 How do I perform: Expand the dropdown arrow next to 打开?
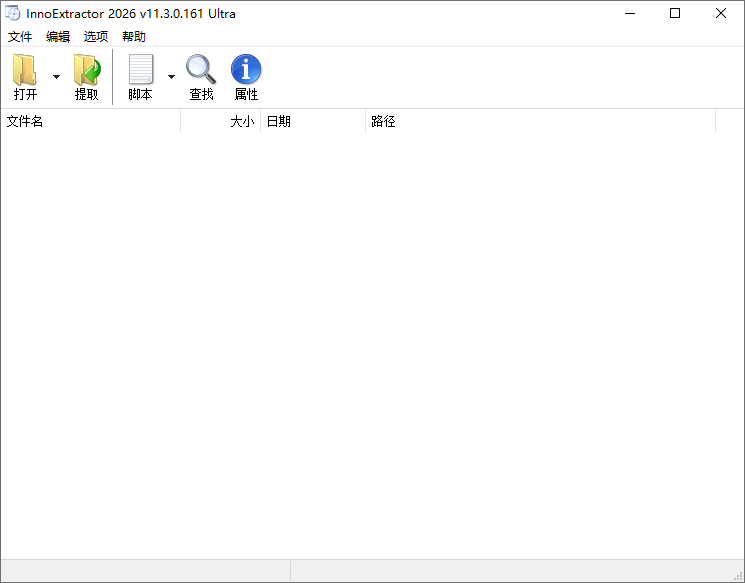point(57,76)
